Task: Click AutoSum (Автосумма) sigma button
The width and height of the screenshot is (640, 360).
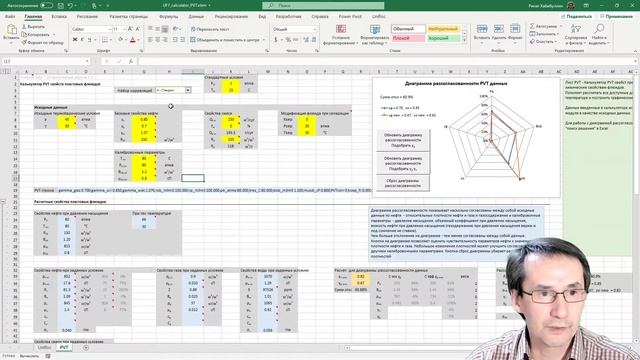Action: point(543,26)
